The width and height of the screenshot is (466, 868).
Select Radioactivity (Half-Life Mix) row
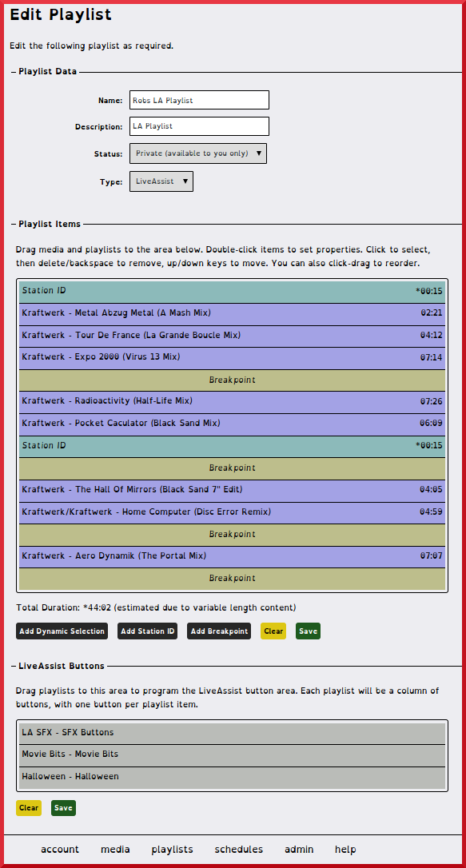coord(233,403)
